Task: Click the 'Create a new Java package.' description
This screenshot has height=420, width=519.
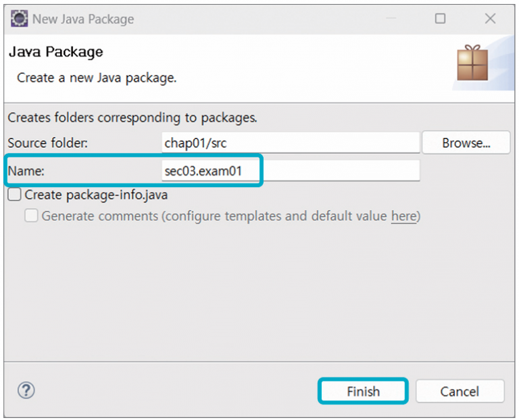Action: (97, 77)
